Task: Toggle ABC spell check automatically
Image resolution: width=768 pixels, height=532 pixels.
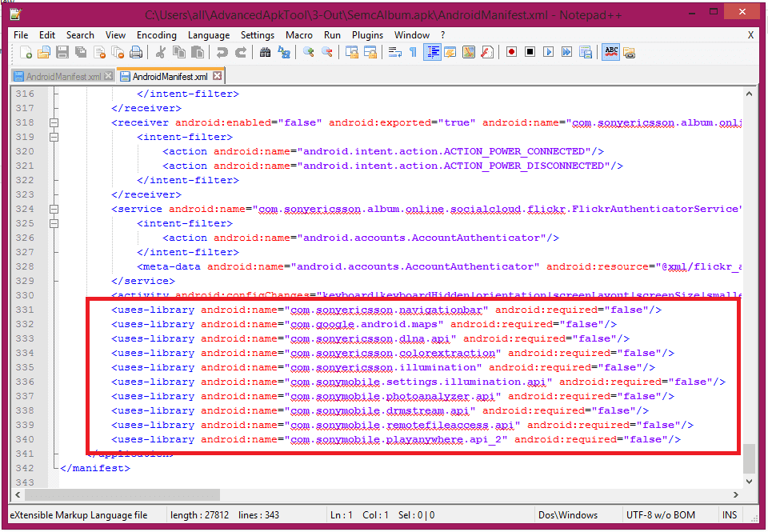Action: 610,52
